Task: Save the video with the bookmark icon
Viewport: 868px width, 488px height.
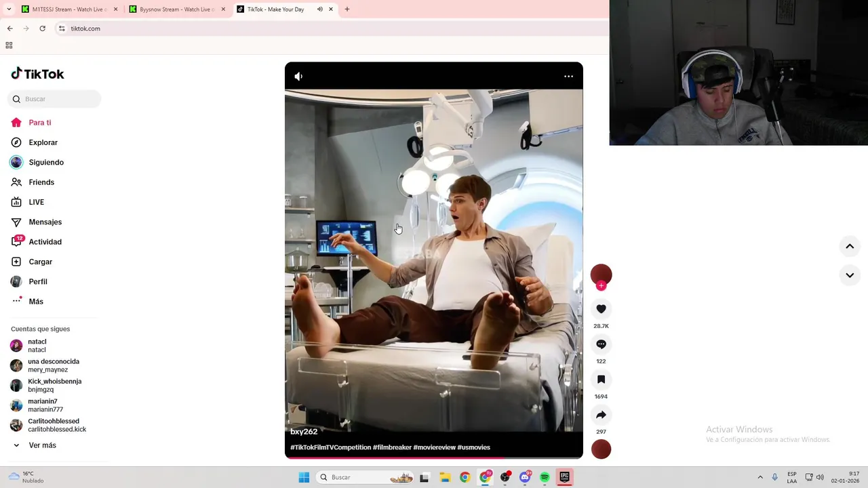Action: tap(601, 380)
